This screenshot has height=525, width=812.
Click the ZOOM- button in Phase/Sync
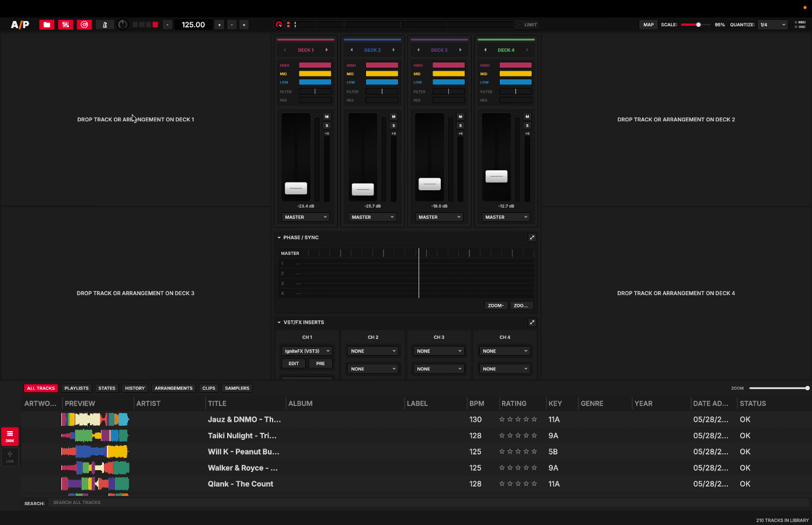496,306
